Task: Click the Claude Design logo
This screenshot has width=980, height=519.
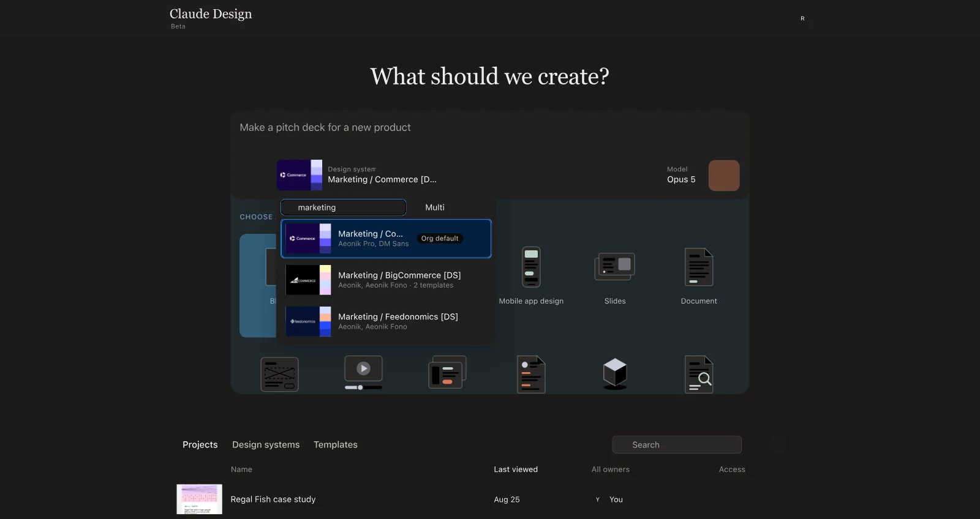Action: [x=211, y=14]
